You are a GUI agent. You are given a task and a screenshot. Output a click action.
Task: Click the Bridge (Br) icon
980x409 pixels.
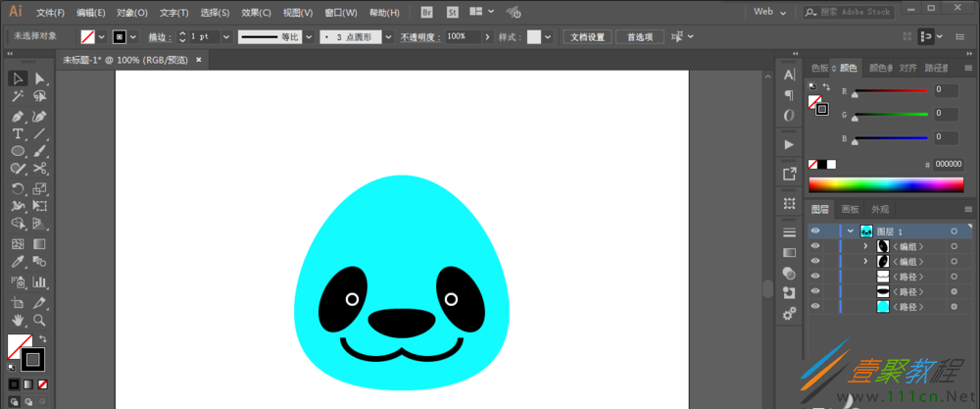[427, 12]
